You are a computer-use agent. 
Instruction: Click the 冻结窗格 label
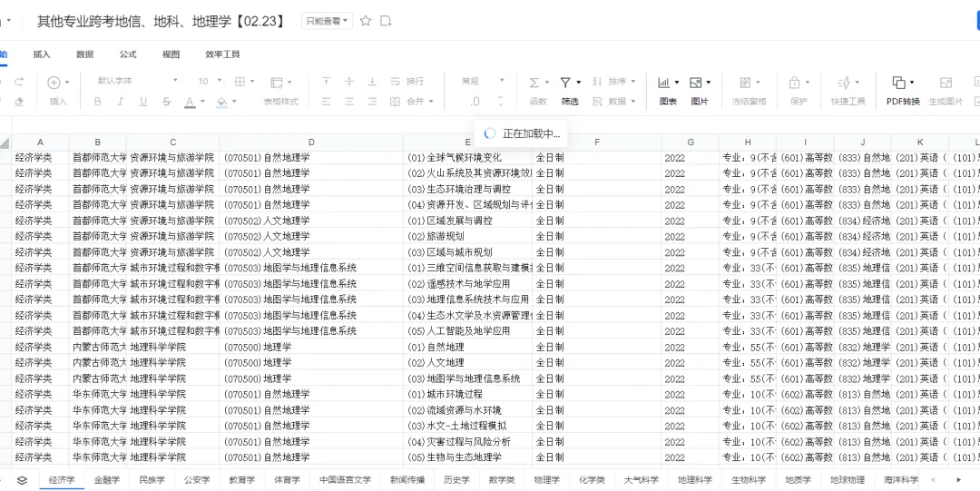pyautogui.click(x=750, y=102)
